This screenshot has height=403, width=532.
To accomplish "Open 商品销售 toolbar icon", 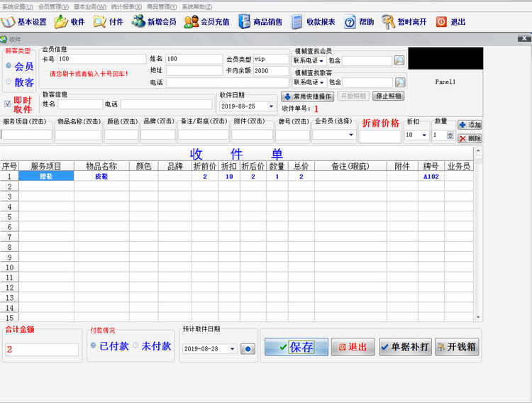I will 260,22.
